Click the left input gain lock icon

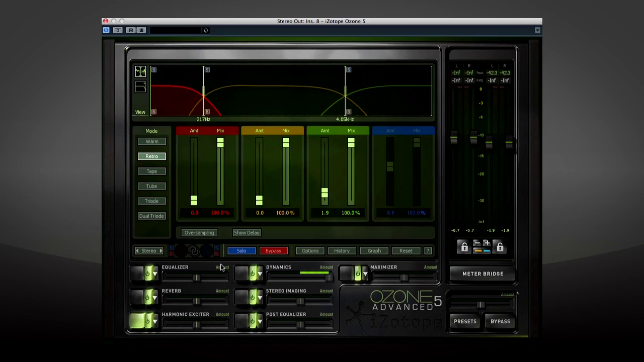tap(464, 247)
